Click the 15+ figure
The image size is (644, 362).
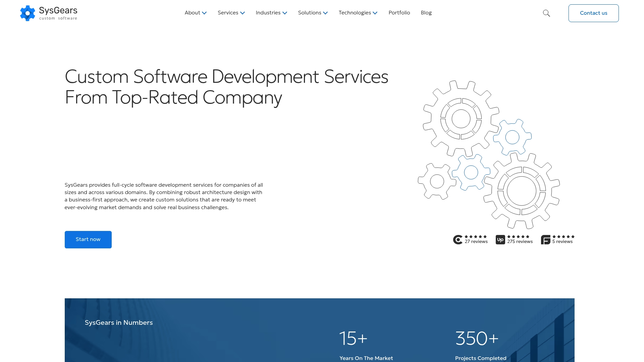tap(353, 338)
